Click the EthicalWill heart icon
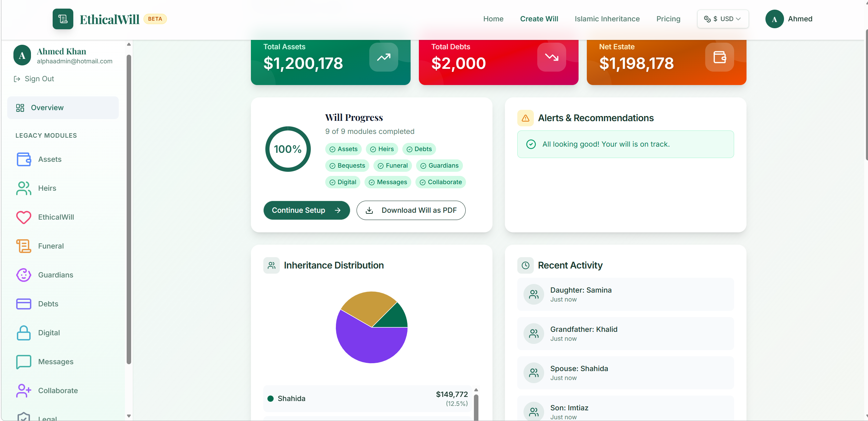The height and width of the screenshot is (421, 868). click(x=24, y=217)
